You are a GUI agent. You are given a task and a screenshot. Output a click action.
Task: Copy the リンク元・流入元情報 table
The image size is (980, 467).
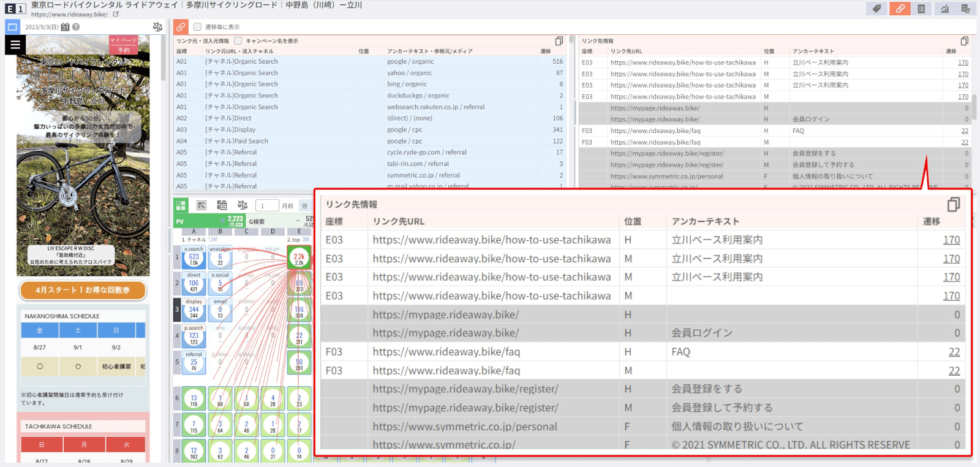(x=559, y=41)
